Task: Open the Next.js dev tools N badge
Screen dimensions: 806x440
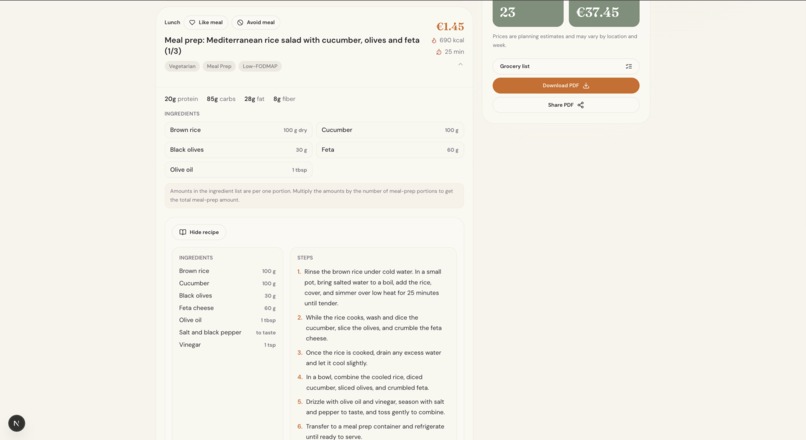Action: [16, 424]
